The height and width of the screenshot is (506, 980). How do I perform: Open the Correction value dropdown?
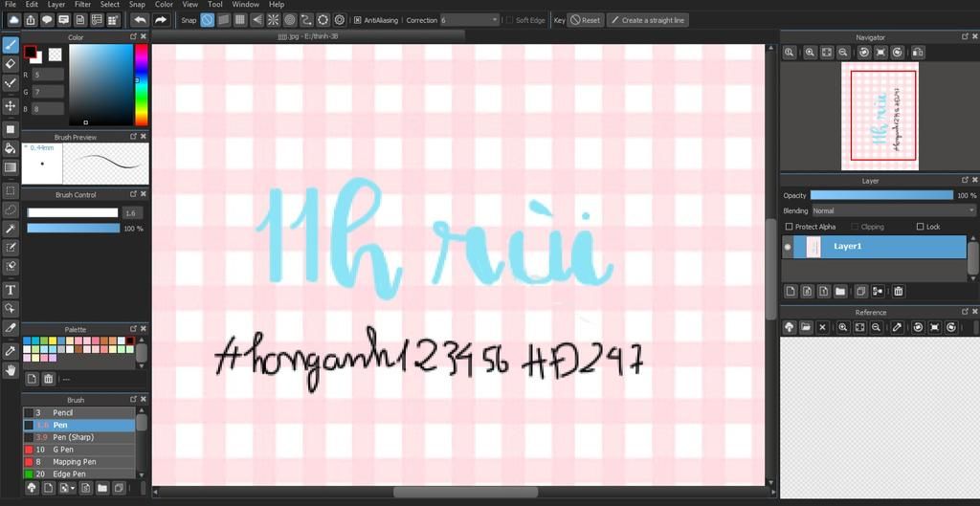coord(469,20)
